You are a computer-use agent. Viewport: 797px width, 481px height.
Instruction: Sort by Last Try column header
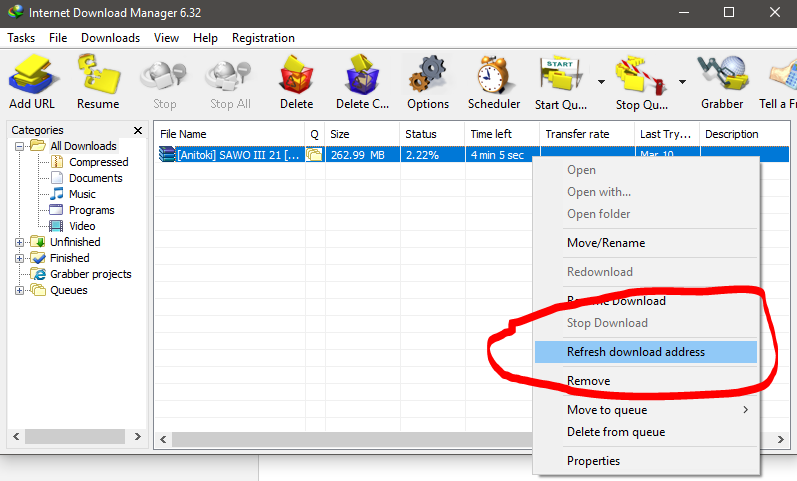click(667, 134)
